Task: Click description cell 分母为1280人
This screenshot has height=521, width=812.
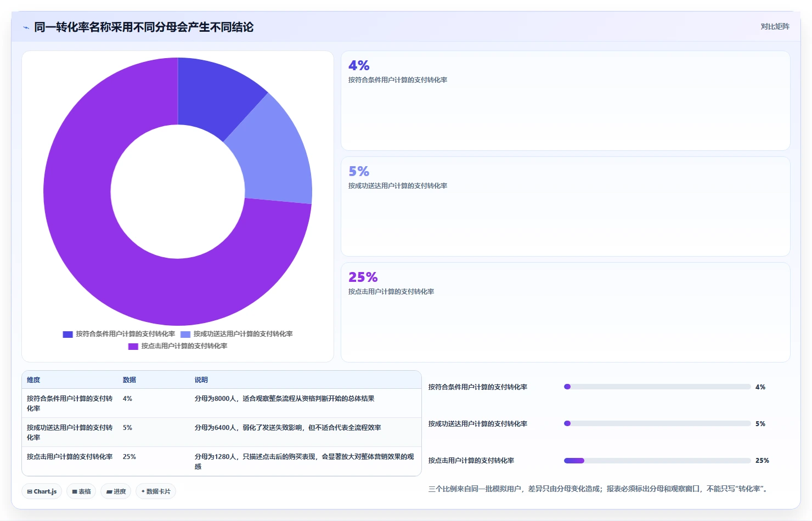Action: pyautogui.click(x=304, y=462)
